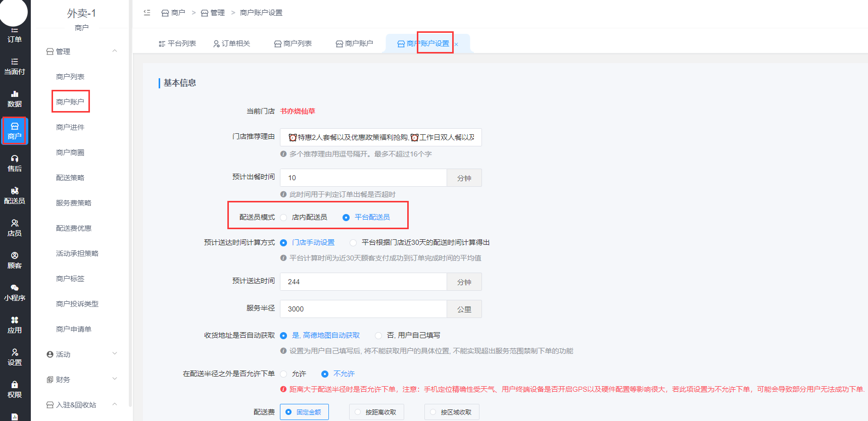The width and height of the screenshot is (868, 421).
Task: Click the 服务半径 input field
Action: (x=364, y=309)
